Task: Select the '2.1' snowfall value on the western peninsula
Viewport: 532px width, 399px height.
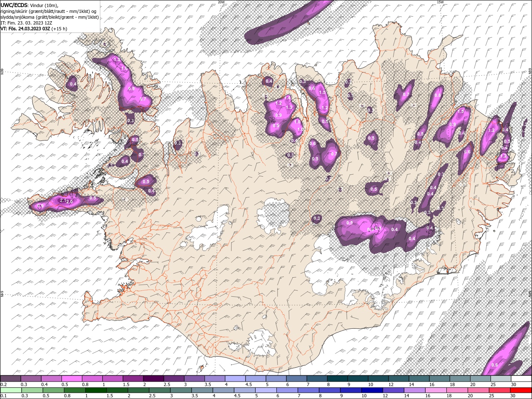Action: point(63,200)
